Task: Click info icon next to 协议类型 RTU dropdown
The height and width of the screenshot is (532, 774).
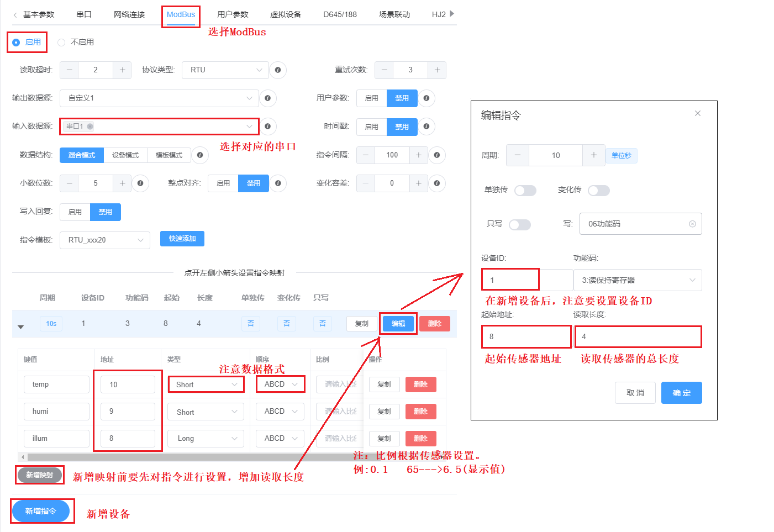Action: 277,70
